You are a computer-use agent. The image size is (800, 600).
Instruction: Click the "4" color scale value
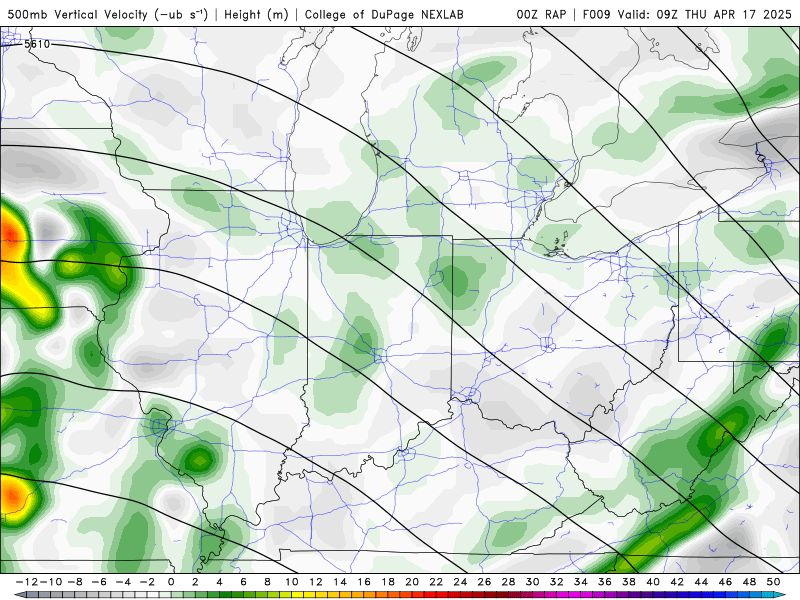coord(219,582)
